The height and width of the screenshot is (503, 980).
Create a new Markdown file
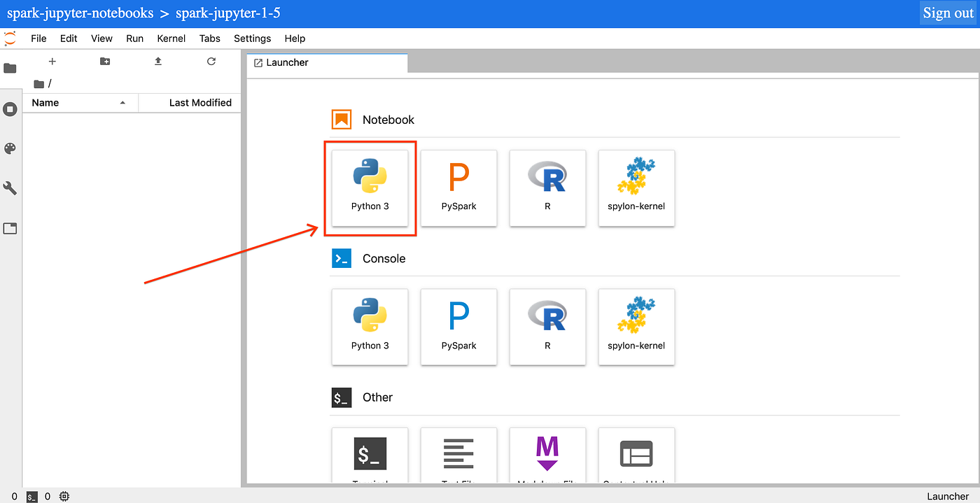(x=547, y=455)
